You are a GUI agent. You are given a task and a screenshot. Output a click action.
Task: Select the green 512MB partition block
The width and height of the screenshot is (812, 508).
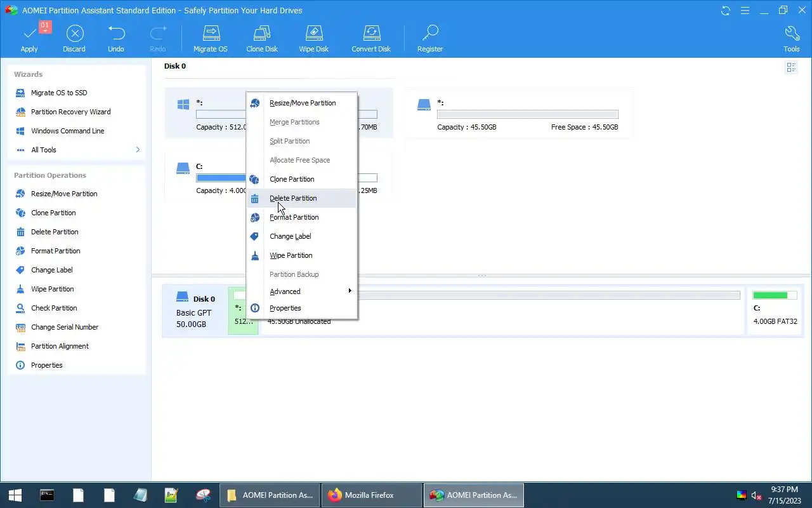243,310
